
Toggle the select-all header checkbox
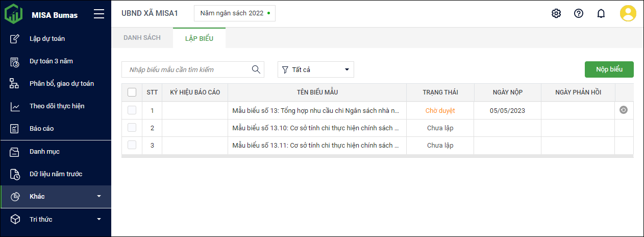tap(132, 92)
